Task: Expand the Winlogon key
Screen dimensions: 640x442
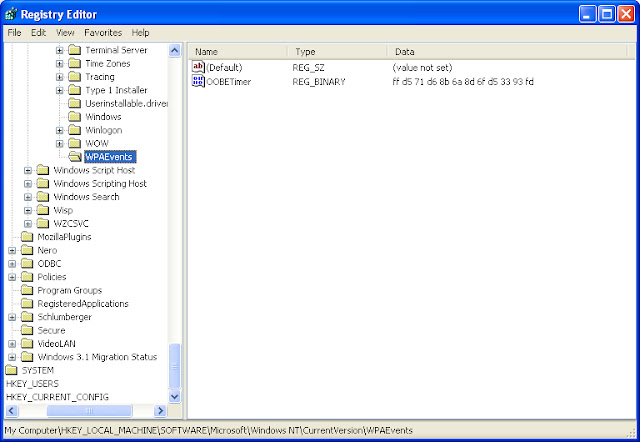Action: point(60,131)
